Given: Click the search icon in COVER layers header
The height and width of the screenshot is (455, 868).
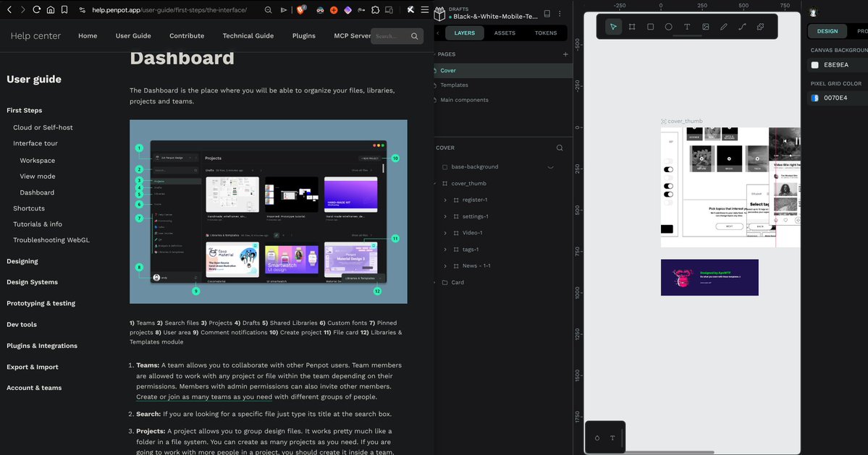Looking at the screenshot, I should tap(560, 148).
